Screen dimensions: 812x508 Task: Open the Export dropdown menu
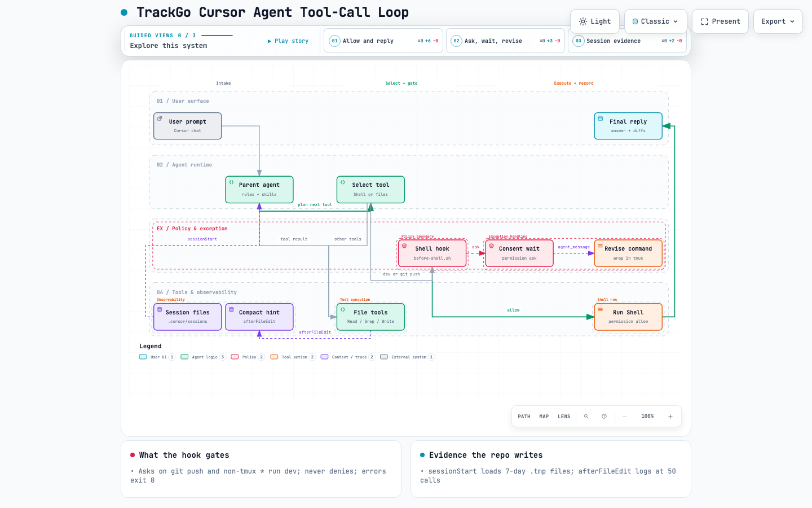778,21
